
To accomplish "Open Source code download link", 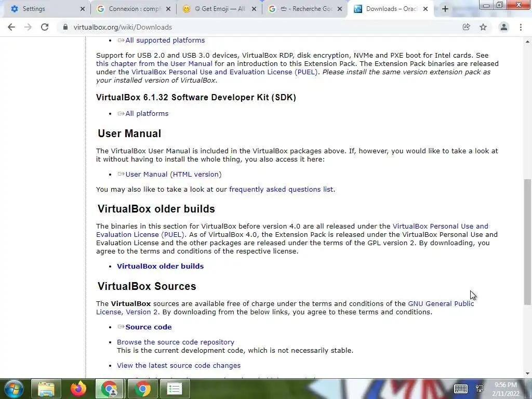I will click(148, 327).
